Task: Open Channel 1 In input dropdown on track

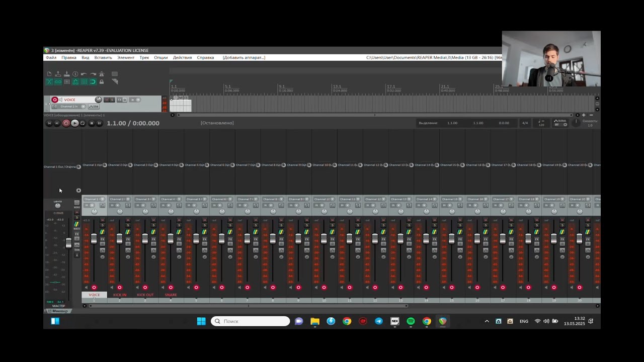Action: [x=71, y=107]
